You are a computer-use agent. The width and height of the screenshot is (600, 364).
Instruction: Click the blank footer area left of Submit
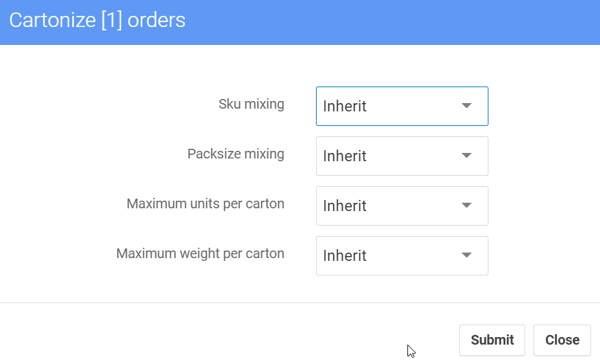click(x=208, y=339)
